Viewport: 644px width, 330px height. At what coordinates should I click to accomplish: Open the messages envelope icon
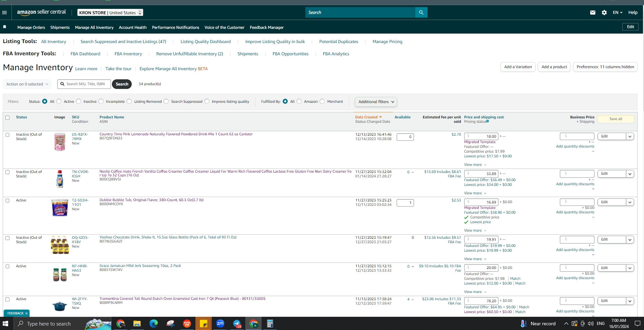[x=592, y=13]
